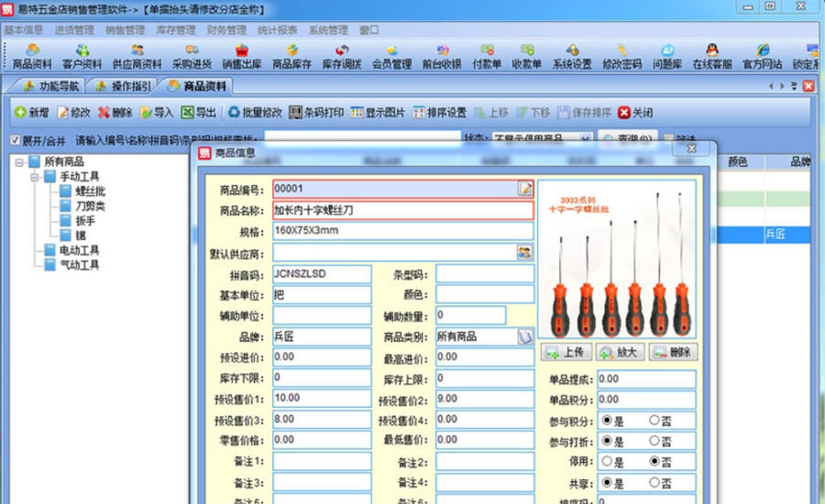Image resolution: width=825 pixels, height=504 pixels.
Task: Open the 商品类别 category selector
Action: click(525, 336)
